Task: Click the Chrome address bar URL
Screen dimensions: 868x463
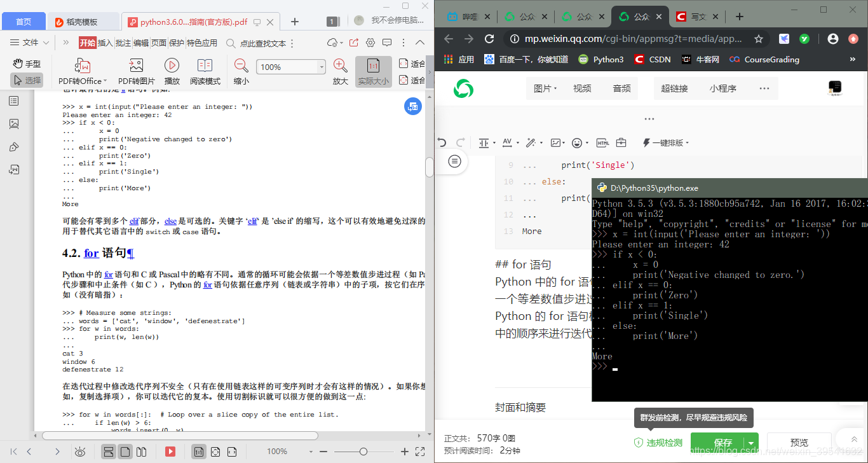Action: tap(634, 39)
